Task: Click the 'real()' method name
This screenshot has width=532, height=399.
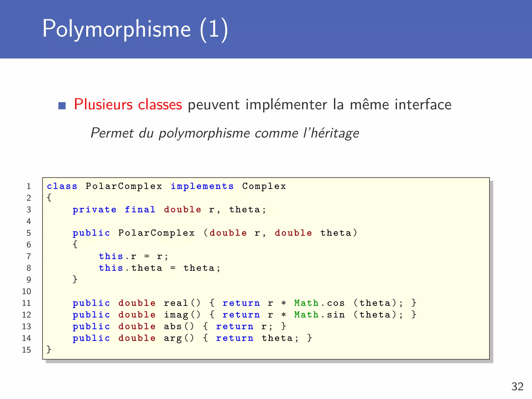Action: [x=182, y=303]
